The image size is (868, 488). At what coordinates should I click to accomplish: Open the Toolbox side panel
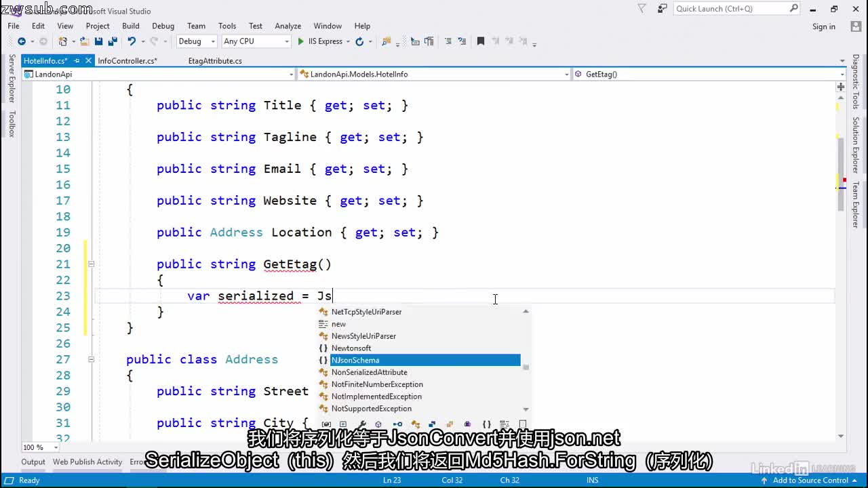[x=11, y=123]
